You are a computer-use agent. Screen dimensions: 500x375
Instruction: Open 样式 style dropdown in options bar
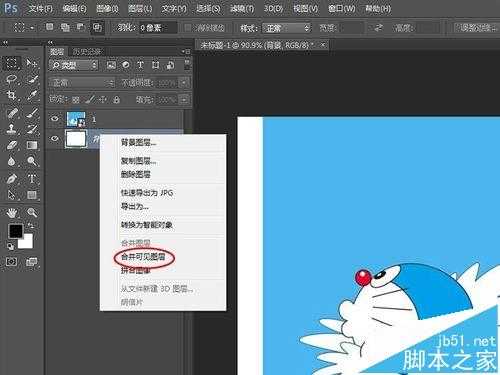[287, 28]
